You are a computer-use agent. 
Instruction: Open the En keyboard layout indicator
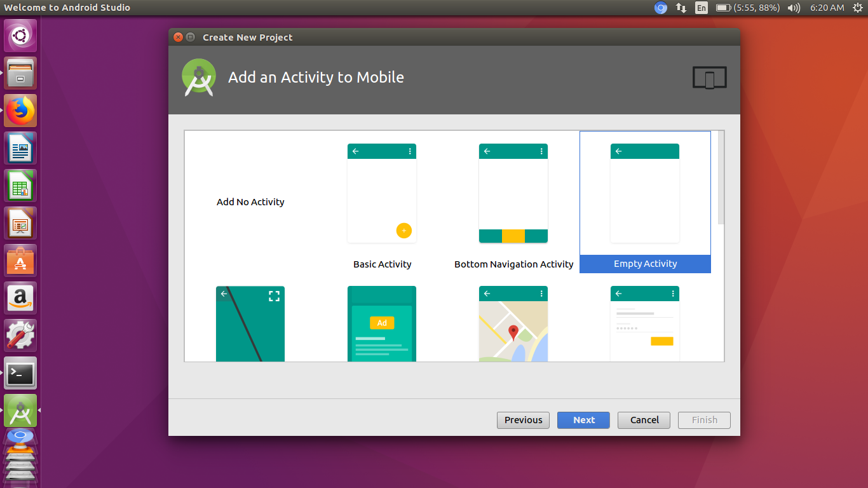click(701, 8)
